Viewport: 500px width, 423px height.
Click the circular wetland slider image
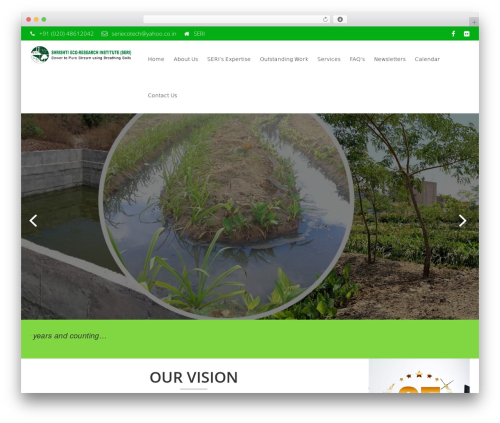(x=226, y=215)
